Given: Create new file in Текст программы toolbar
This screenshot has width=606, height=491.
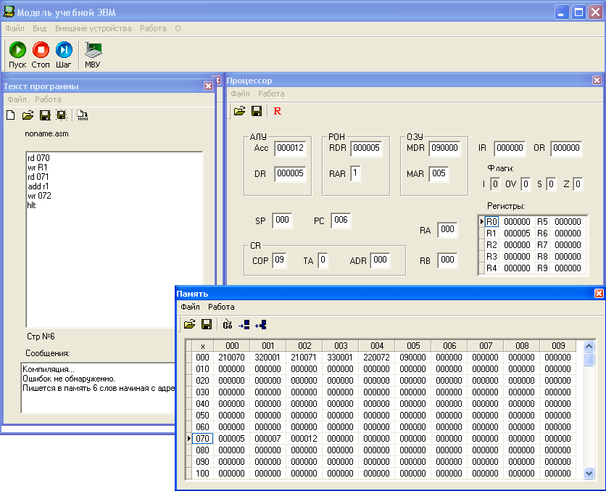Looking at the screenshot, I should pyautogui.click(x=11, y=115).
